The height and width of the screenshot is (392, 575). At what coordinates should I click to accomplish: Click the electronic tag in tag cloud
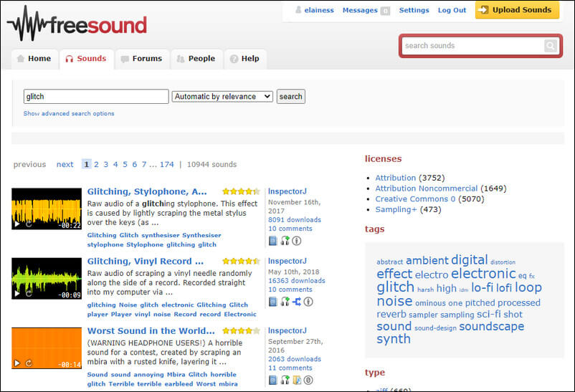[x=483, y=274]
